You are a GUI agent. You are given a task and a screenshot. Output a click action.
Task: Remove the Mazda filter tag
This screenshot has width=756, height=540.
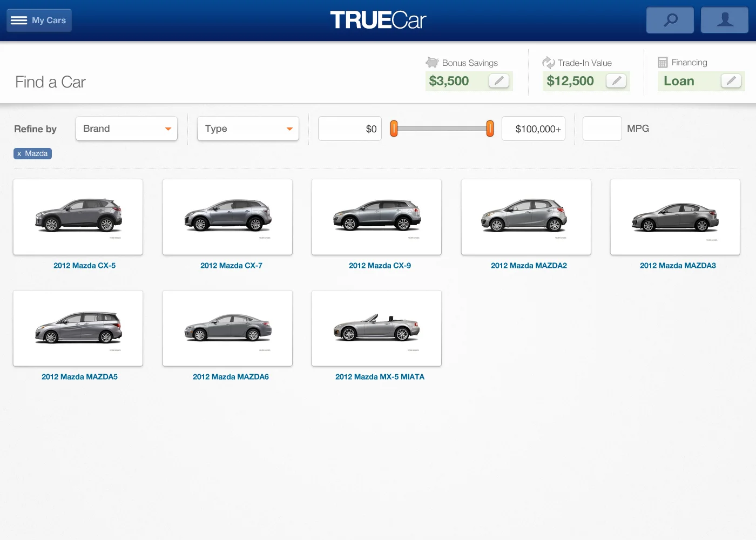pyautogui.click(x=32, y=153)
